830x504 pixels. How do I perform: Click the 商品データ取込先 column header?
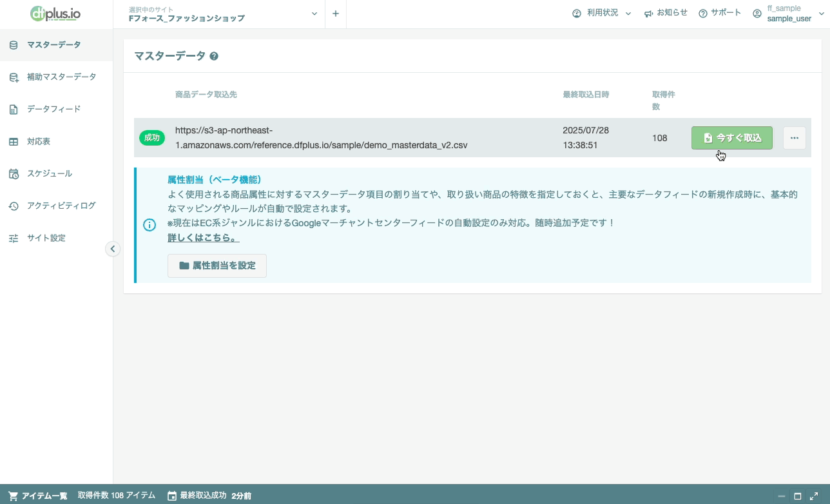coord(206,94)
